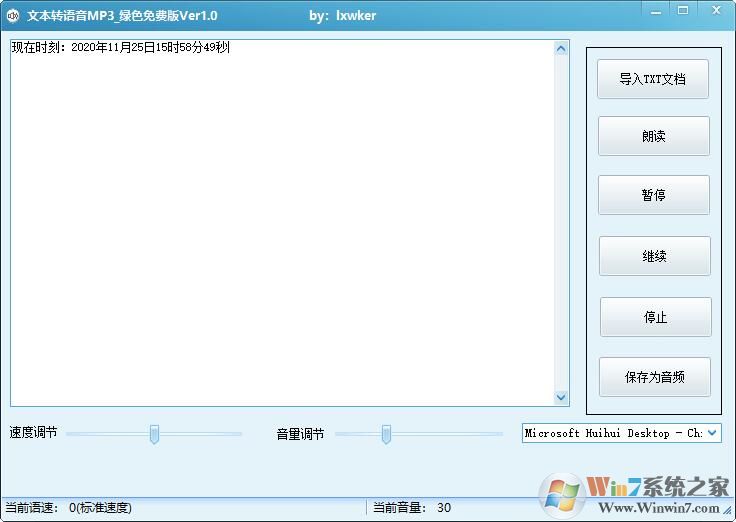Click the 音量调节 label

point(300,434)
